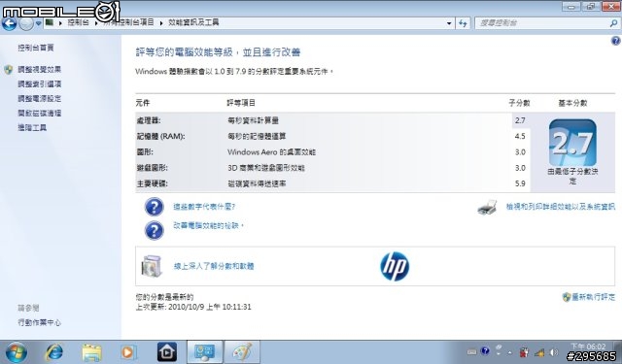Click shield icon beside 調整視覺效果
This screenshot has height=364, width=622.
pyautogui.click(x=9, y=70)
